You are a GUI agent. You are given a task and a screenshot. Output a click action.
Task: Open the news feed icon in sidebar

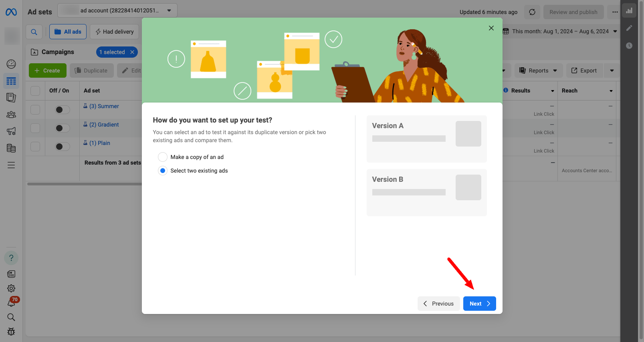11,274
